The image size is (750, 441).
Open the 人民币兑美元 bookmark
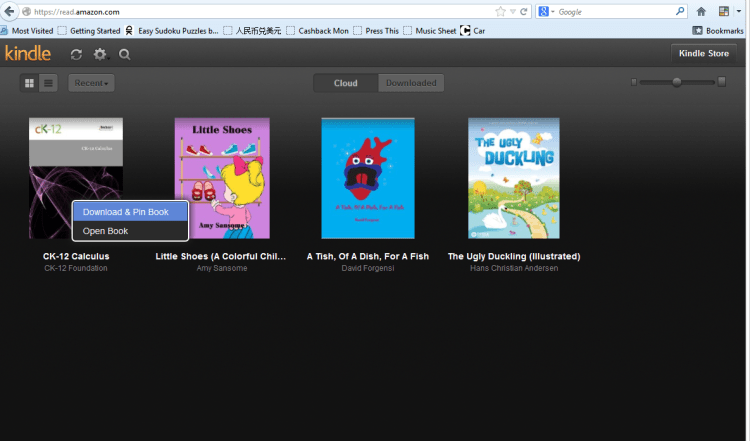(x=253, y=31)
